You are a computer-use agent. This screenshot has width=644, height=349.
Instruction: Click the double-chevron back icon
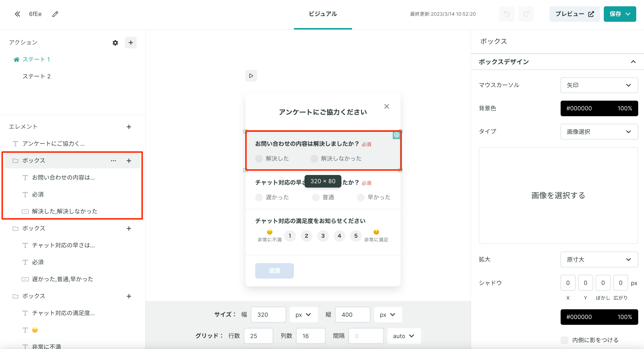click(x=17, y=14)
